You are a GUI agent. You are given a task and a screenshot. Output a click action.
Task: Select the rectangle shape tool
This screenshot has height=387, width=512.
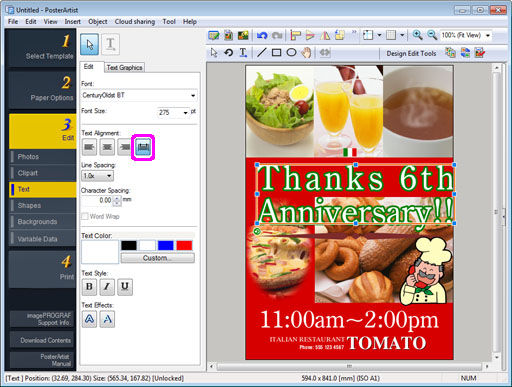tap(276, 53)
